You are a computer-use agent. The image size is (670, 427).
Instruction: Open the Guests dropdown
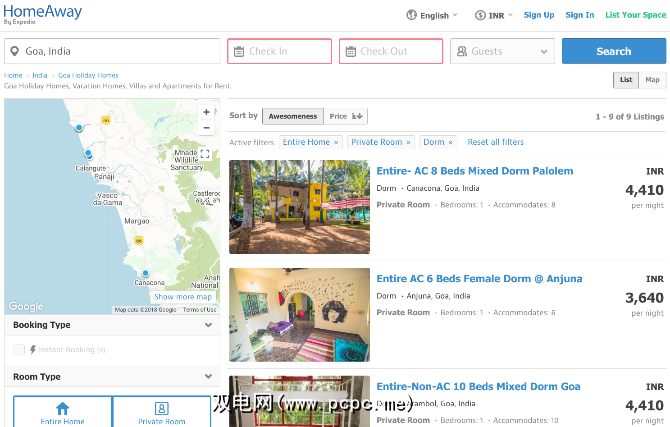(x=502, y=51)
